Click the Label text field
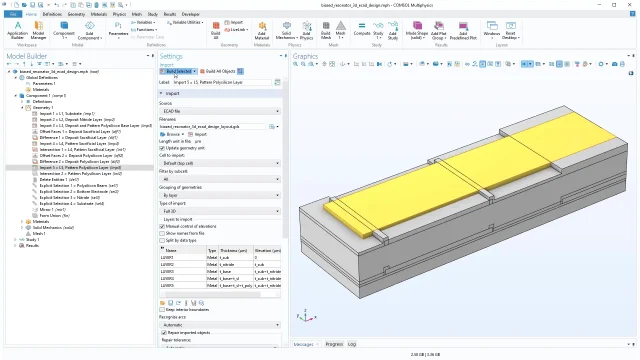 (x=222, y=82)
